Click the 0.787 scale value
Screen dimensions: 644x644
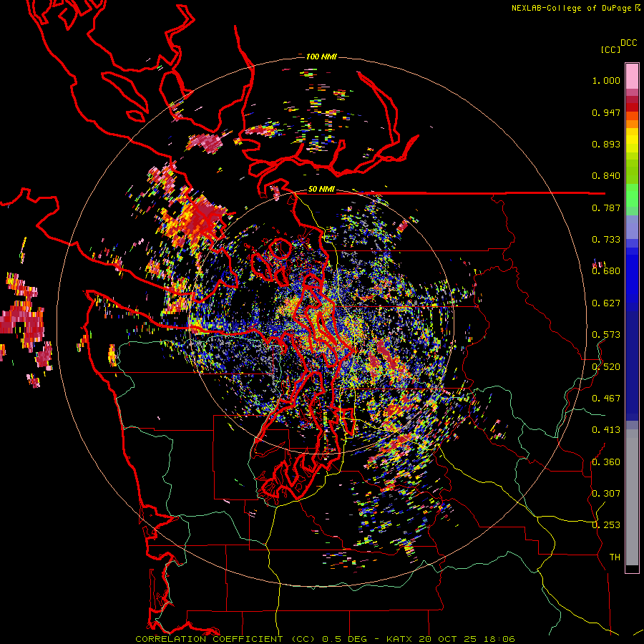tap(606, 208)
